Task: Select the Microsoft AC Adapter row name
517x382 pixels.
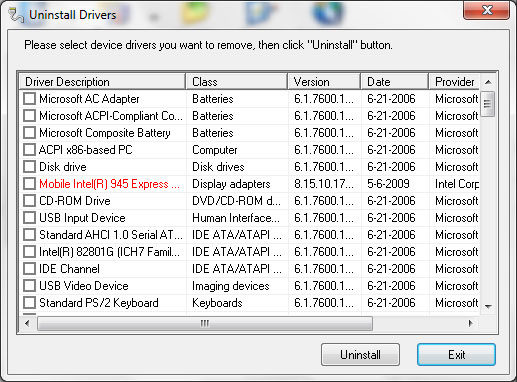Action: coord(89,99)
